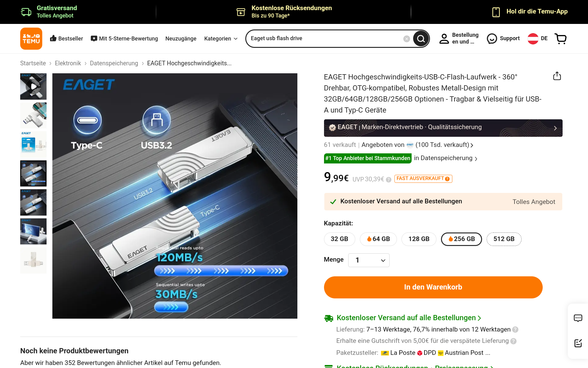Expand the EAGET Marken-Direktvertrieb banner
Screen dimensions: 588x368
coord(443,128)
